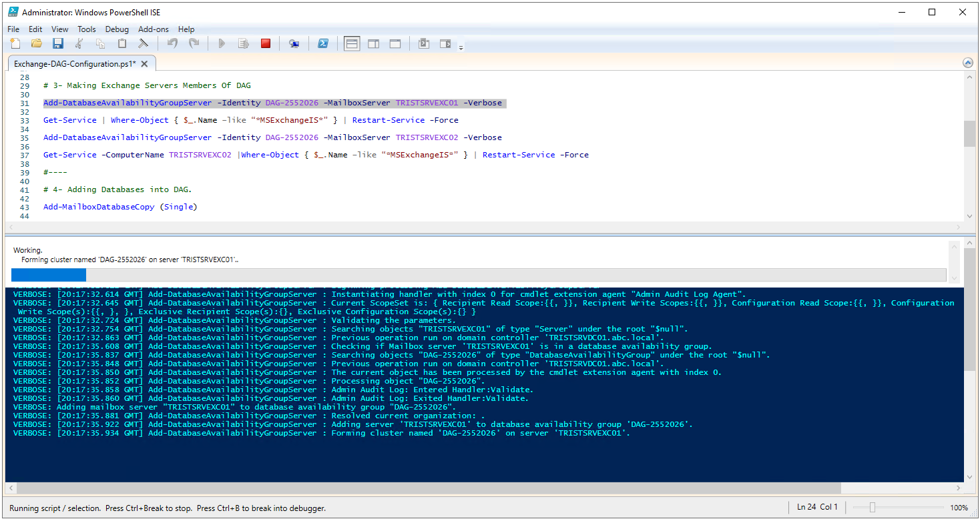Click the Paste clipboard icon

coord(122,43)
